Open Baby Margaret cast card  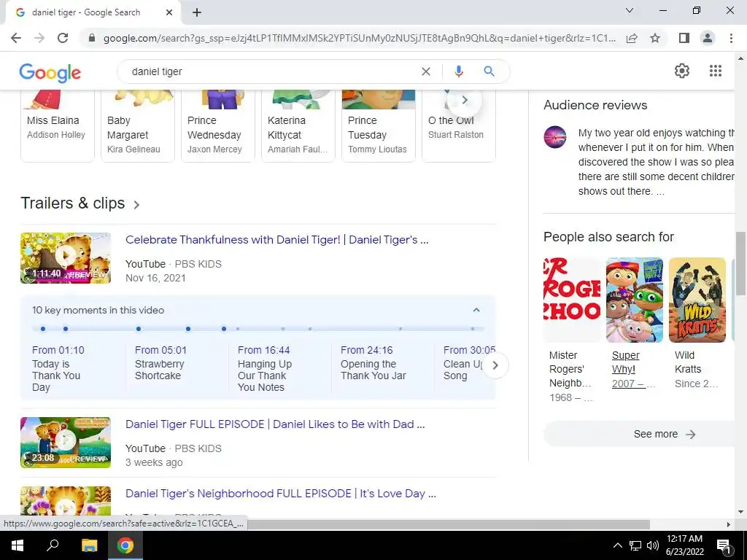pyautogui.click(x=138, y=126)
